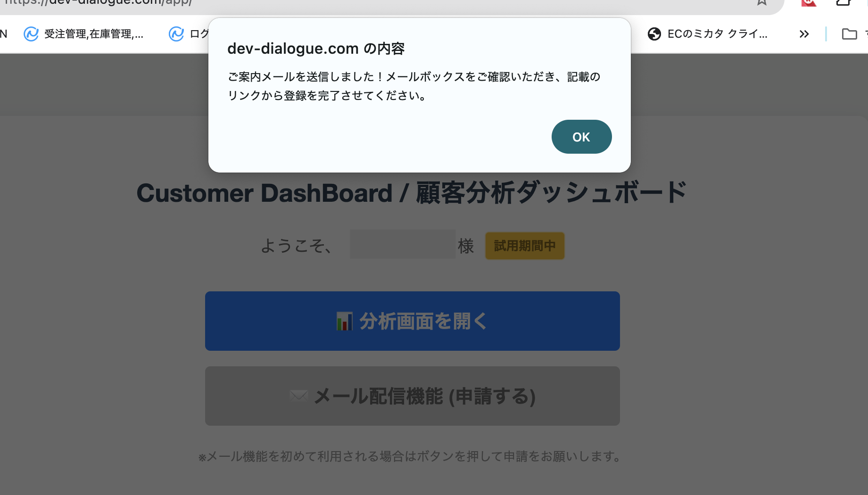Expand the bookmarks overflow chevron
This screenshot has height=495, width=868.
coord(804,34)
